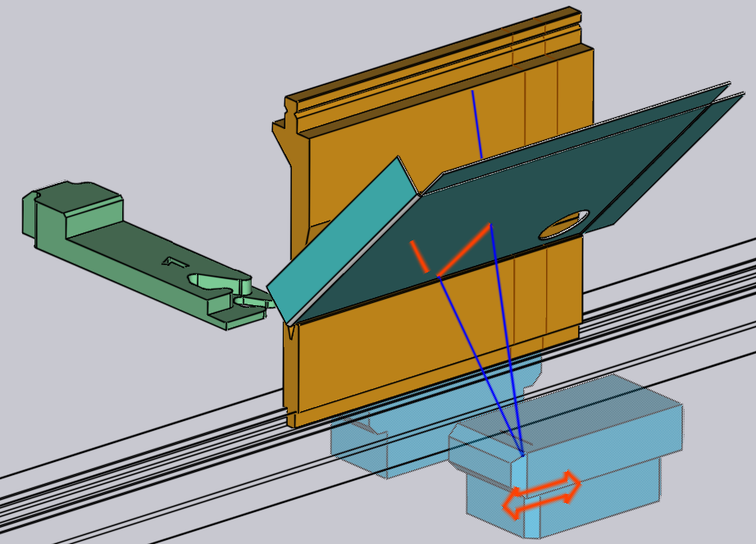
Task: Click the blue line on the upper punch
Action: 477,124
